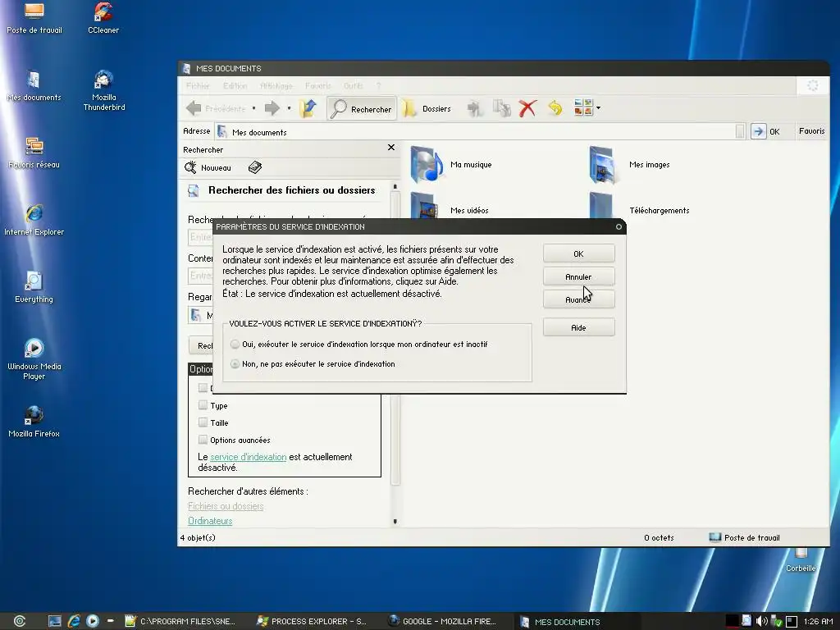This screenshot has height=630, width=840.
Task: Click the Up one level folder icon
Action: (x=308, y=108)
